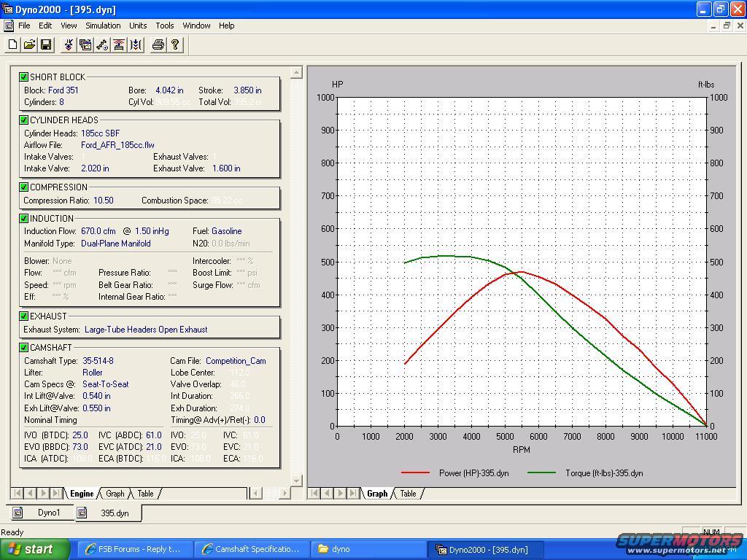Uncheck the CAMSHAFT section checkbox
The width and height of the screenshot is (747, 560).
coord(24,348)
